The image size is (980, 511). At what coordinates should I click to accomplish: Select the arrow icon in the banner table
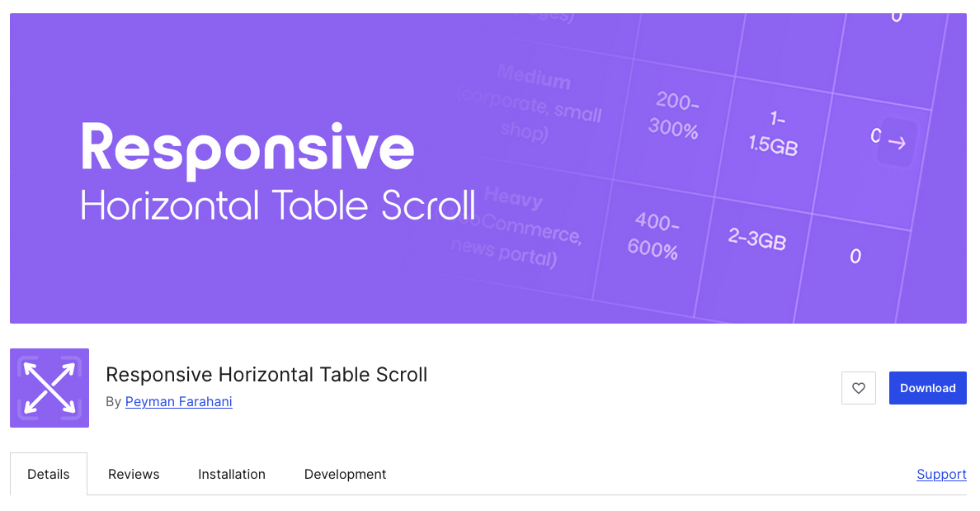click(896, 142)
